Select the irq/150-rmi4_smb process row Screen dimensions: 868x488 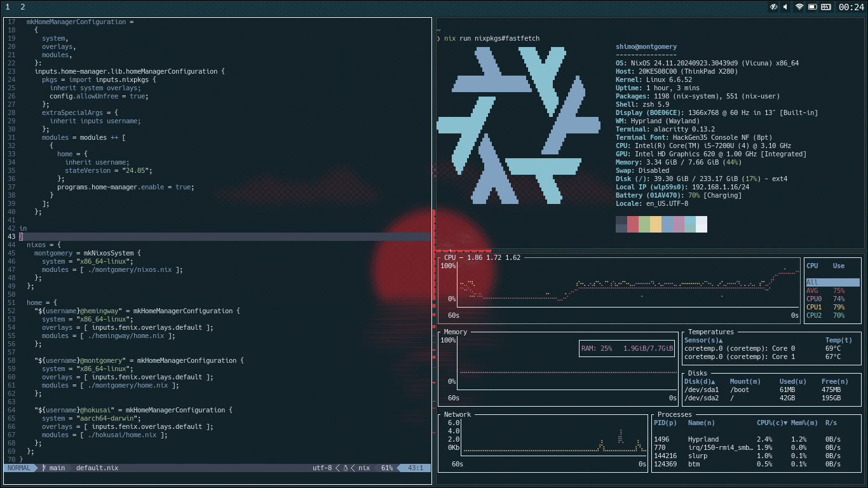(756, 447)
